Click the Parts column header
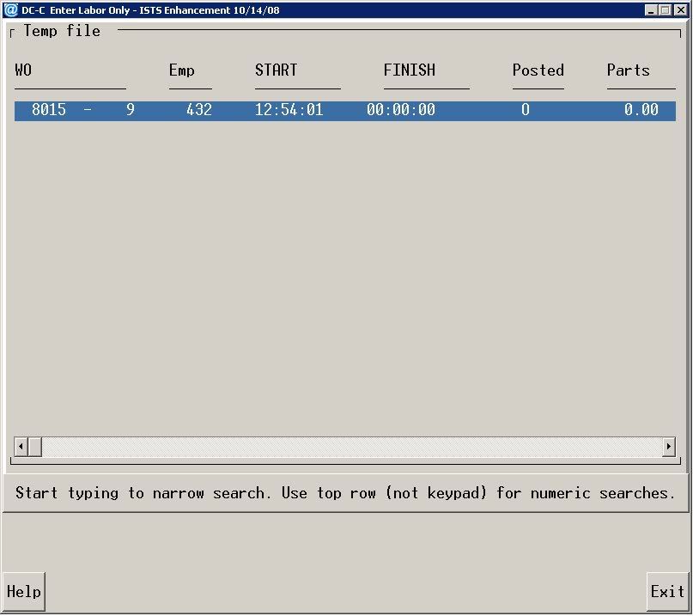Viewport: 693px width, 616px height. click(629, 70)
